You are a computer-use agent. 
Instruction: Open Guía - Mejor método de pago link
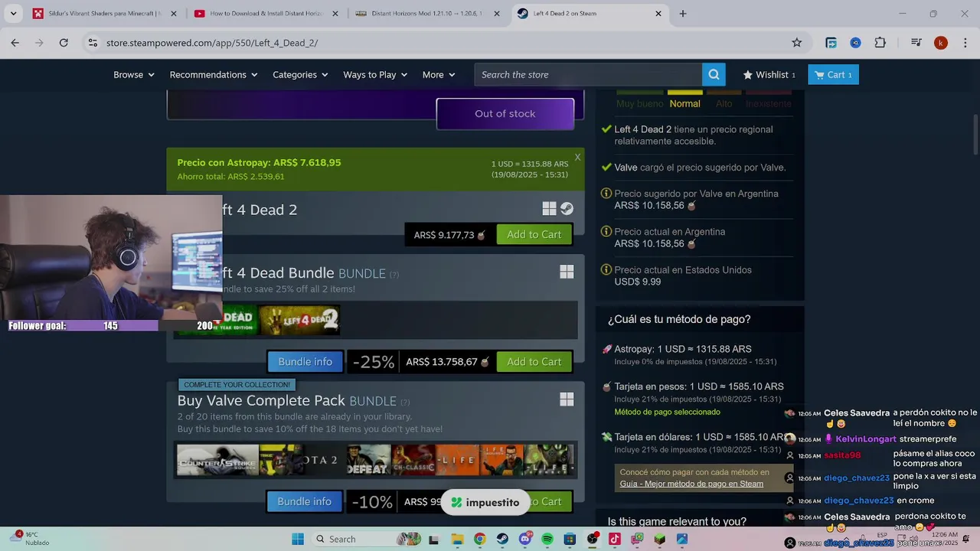pyautogui.click(x=691, y=484)
